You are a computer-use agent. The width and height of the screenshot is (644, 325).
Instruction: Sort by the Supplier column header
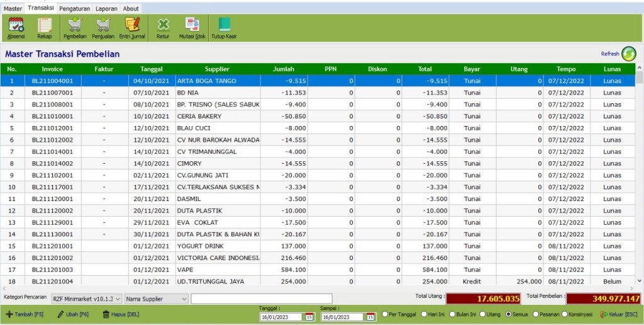pyautogui.click(x=217, y=69)
